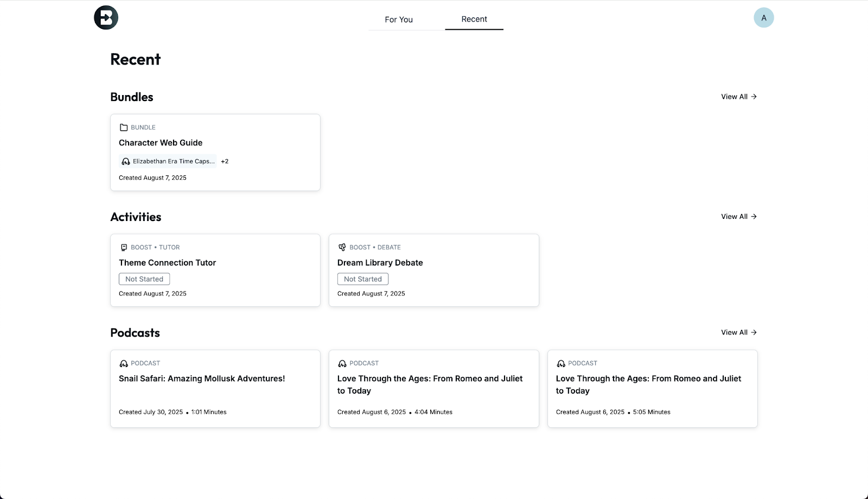View all Bundles
The image size is (868, 499).
tap(738, 97)
